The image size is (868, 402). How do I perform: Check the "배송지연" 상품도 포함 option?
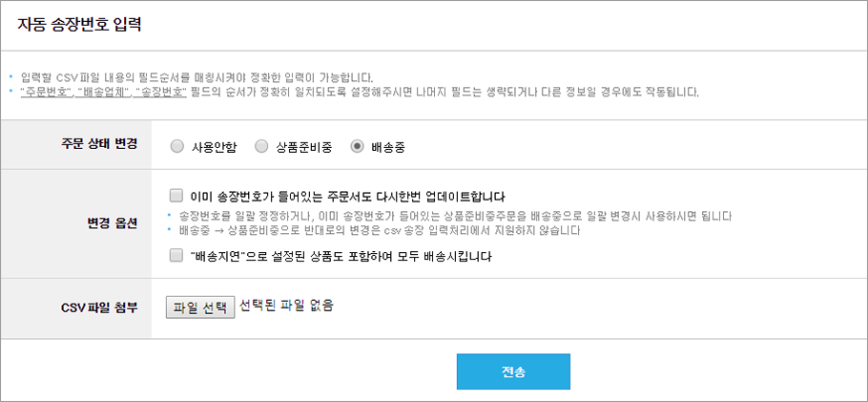pos(176,256)
